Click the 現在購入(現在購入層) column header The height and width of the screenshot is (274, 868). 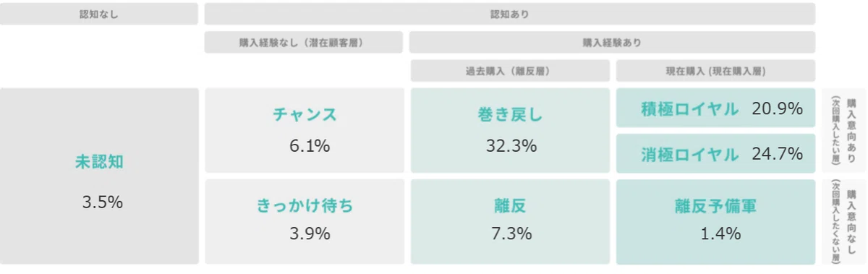tap(716, 71)
